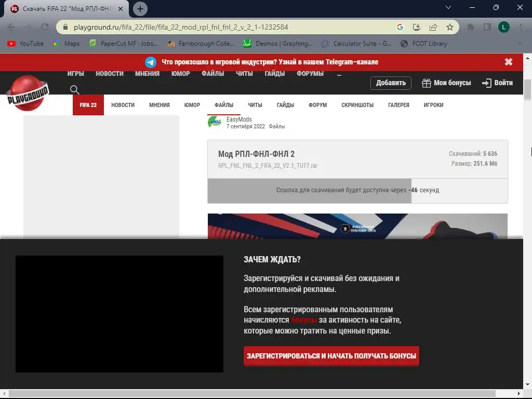Open ИГРЫ in top menu
The image size is (532, 399).
[x=76, y=74]
